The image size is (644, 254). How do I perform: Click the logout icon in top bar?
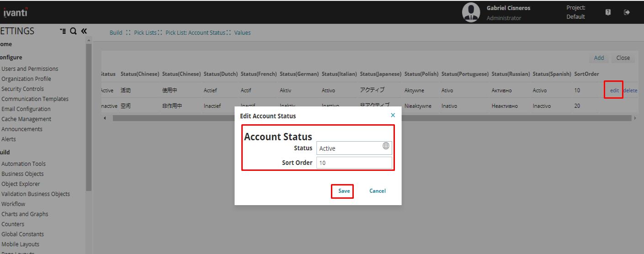[x=627, y=12]
